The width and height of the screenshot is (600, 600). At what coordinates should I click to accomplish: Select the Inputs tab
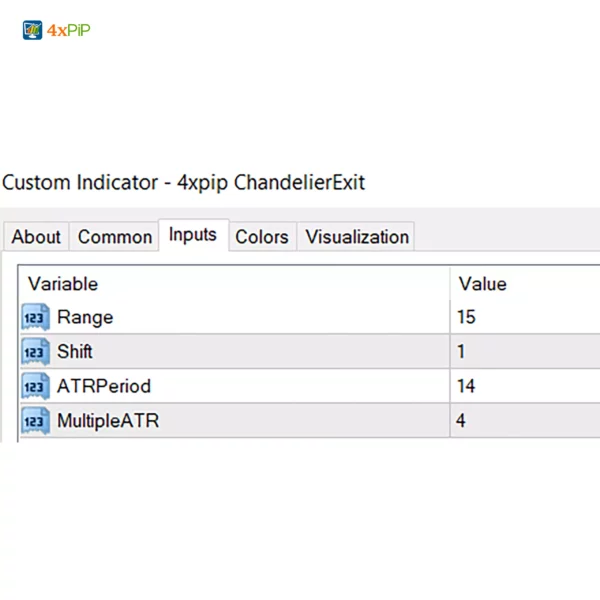[x=193, y=235]
